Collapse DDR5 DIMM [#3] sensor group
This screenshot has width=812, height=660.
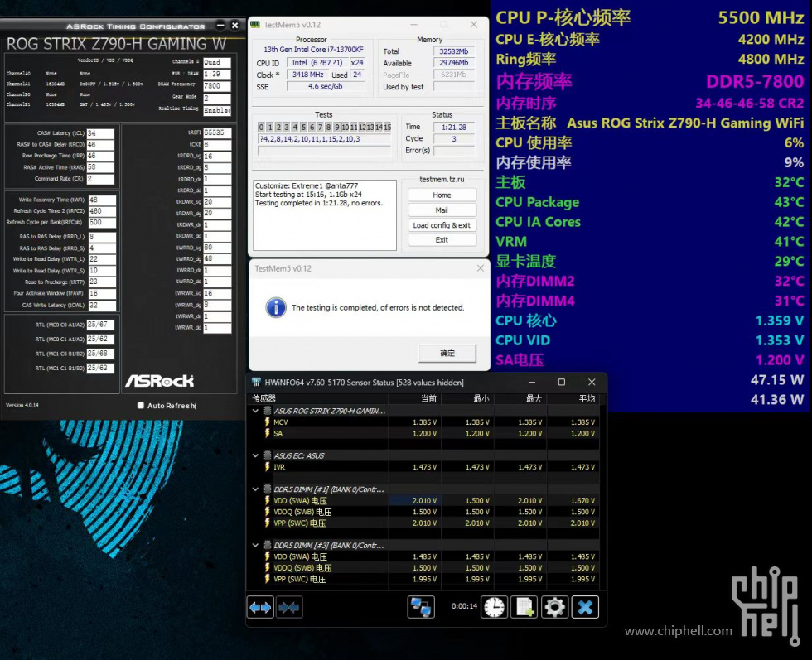point(255,545)
